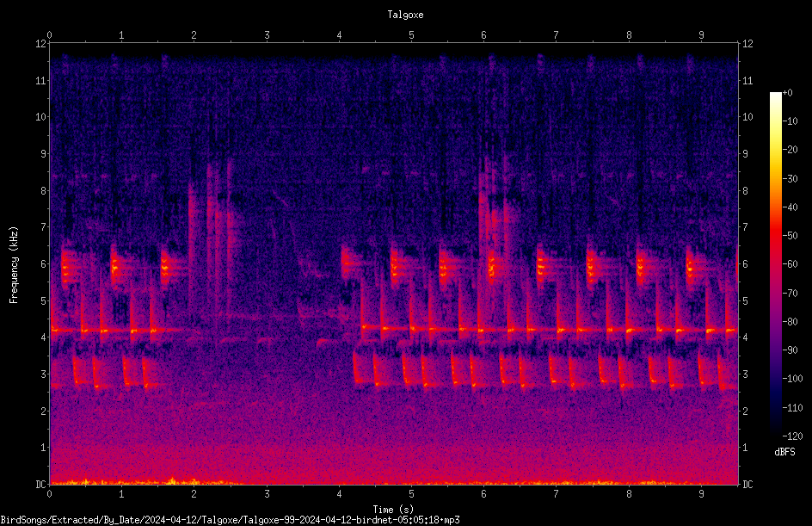
Task: Click the 12 kHz label on the left axis
Action: [41, 44]
